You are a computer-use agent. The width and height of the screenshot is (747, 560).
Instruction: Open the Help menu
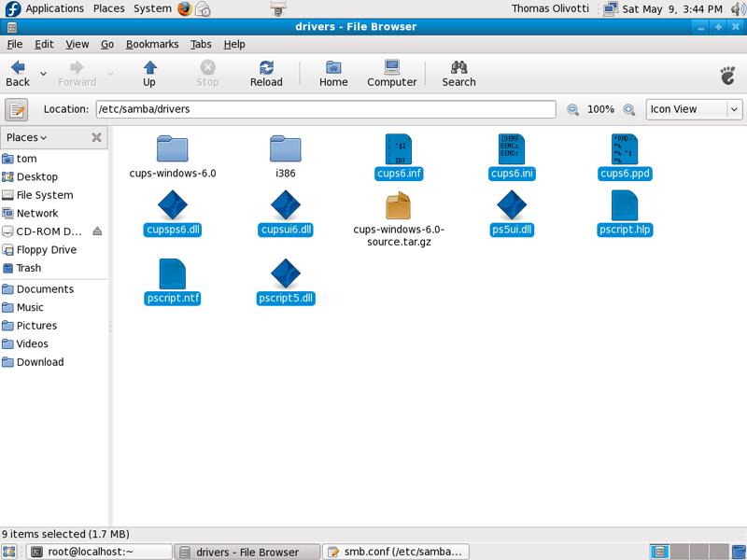(234, 44)
